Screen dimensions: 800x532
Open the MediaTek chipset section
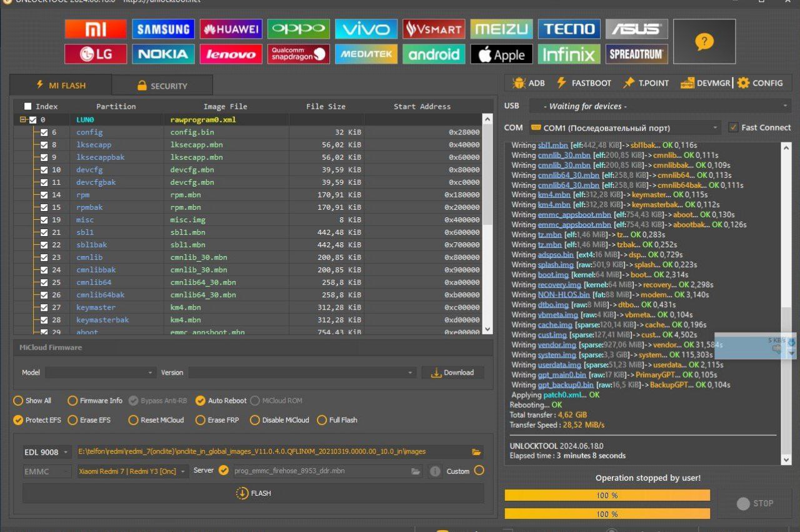(x=366, y=54)
